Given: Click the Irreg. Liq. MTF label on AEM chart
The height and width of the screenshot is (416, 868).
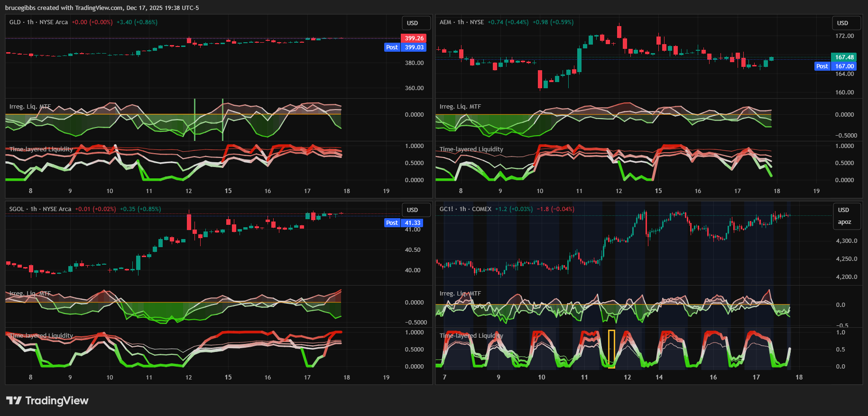Looking at the screenshot, I should (x=460, y=107).
